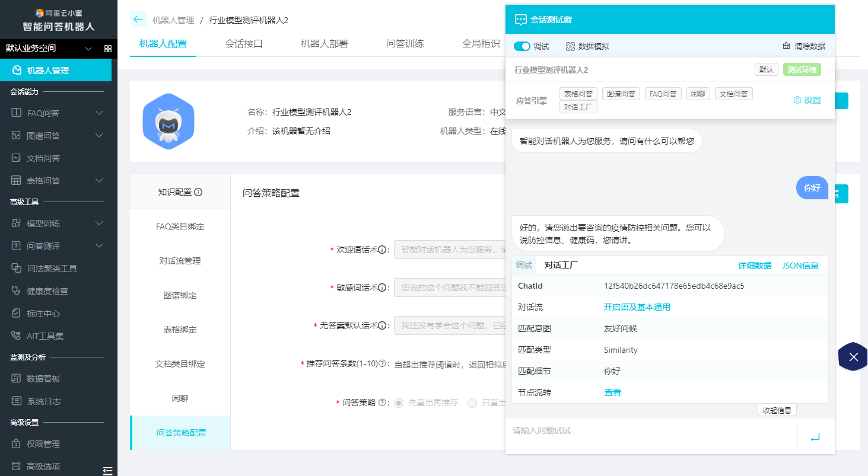The width and height of the screenshot is (868, 476).
Task: Click the 数据模拟 icon in test window
Action: point(570,46)
